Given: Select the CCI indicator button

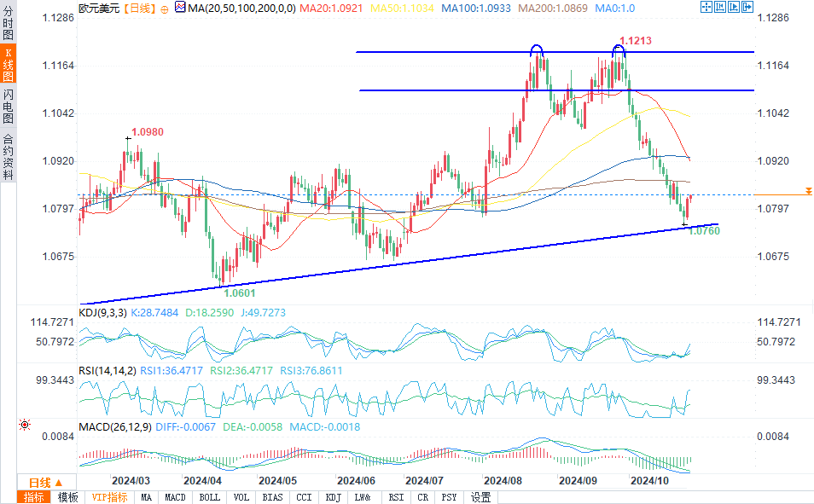Looking at the screenshot, I should [304, 497].
